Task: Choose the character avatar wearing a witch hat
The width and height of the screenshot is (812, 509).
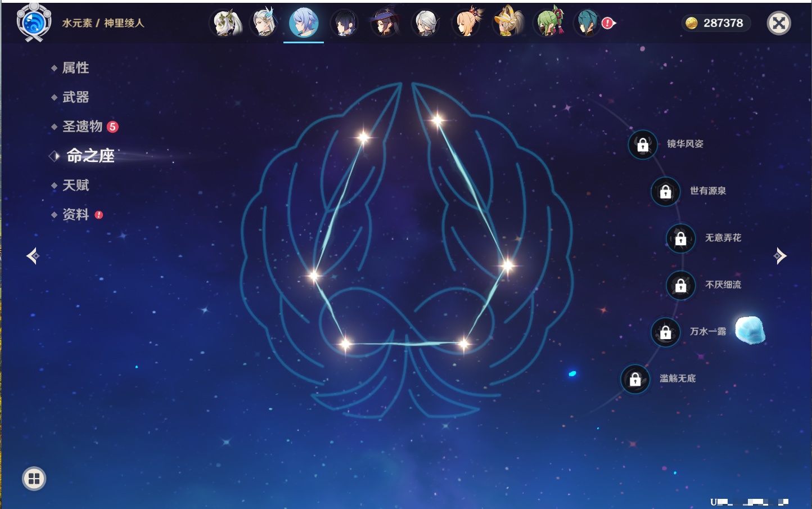Action: pos(385,23)
